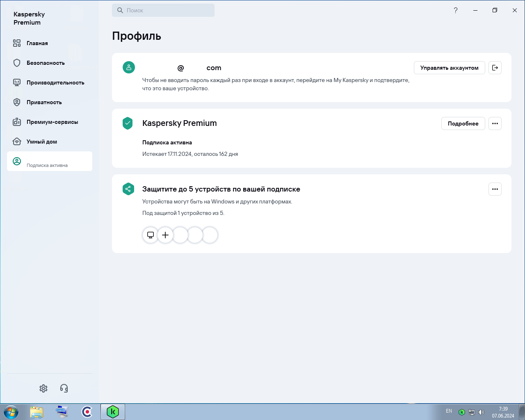
Task: Click the Защитите до 5 устройств heading
Action: (x=221, y=189)
